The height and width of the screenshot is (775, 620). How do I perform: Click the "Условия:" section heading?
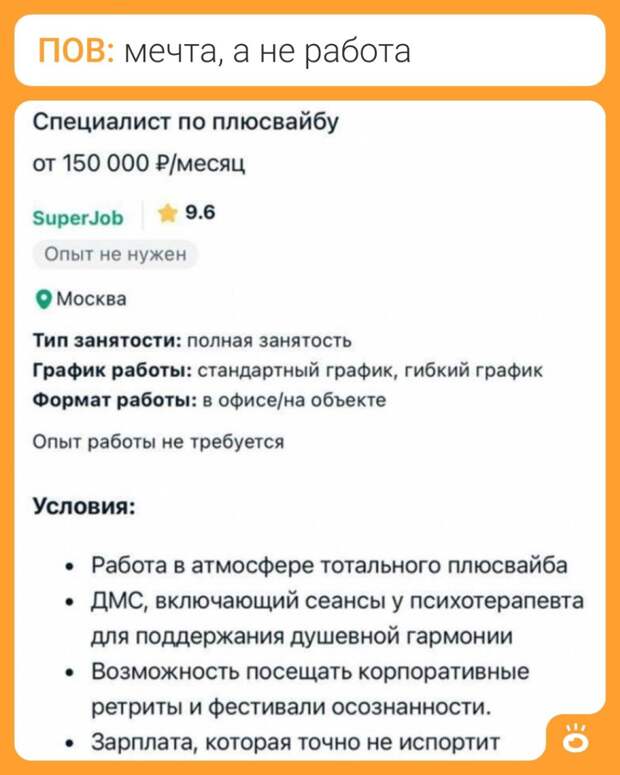point(84,504)
